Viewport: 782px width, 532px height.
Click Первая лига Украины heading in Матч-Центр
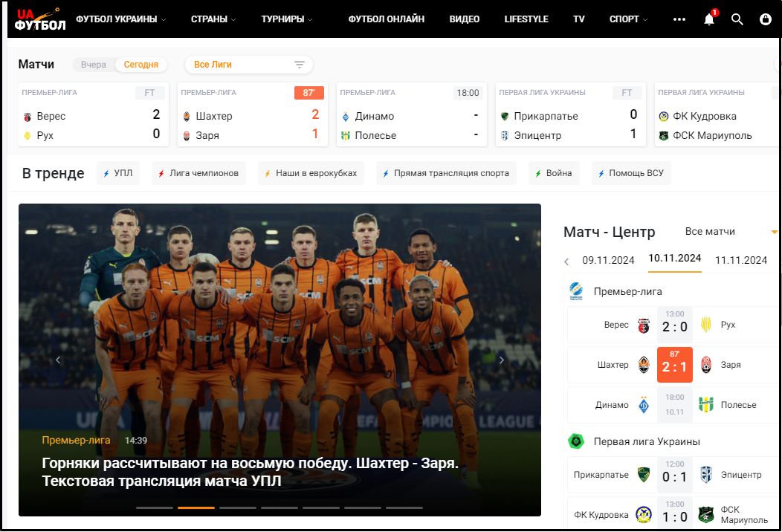tap(647, 442)
